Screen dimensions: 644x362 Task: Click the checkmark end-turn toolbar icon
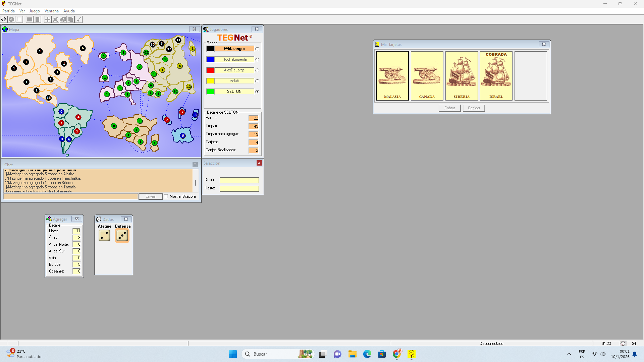pyautogui.click(x=78, y=19)
